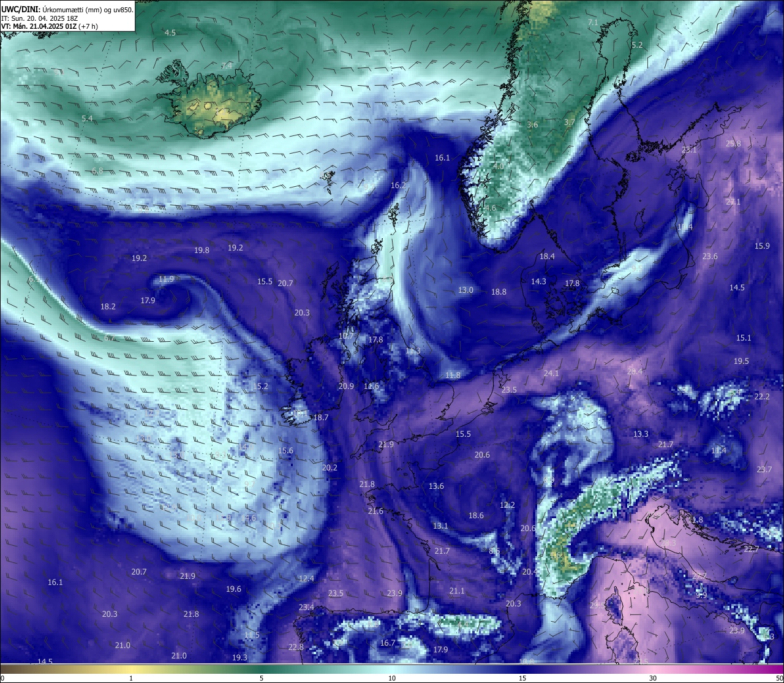Click the value 13.6 over France
784x683 pixels.
coord(436,486)
